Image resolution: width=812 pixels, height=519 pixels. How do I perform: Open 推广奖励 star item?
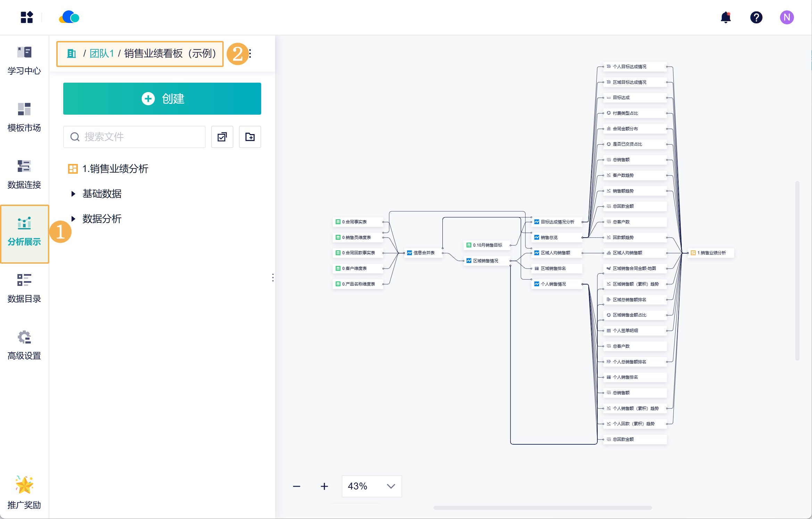click(24, 493)
